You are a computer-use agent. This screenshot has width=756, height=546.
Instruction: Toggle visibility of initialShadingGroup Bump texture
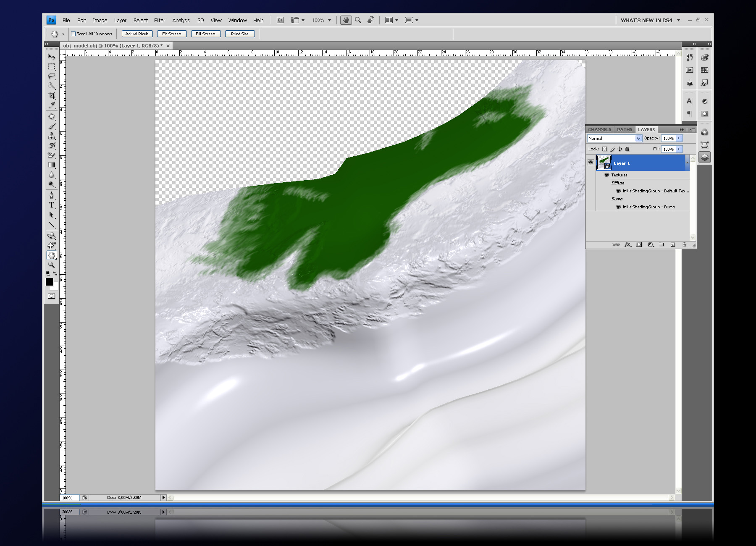pyautogui.click(x=618, y=207)
